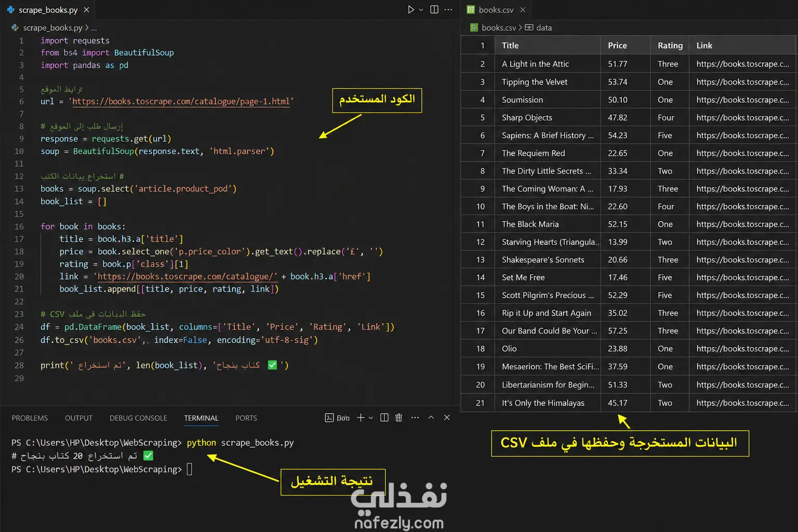
Task: Select Shakespeare's Sonnets cell
Action: tap(548, 260)
